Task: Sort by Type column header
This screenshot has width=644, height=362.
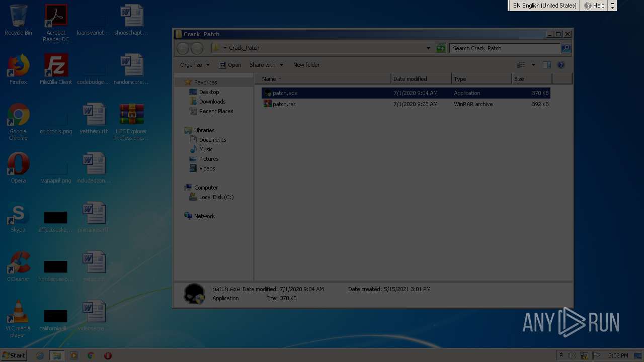Action: 481,79
